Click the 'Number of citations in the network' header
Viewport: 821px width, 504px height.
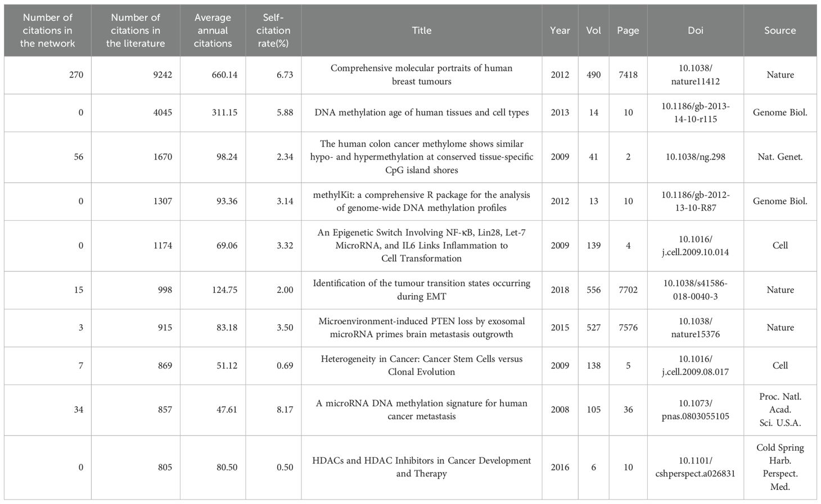tap(47, 30)
